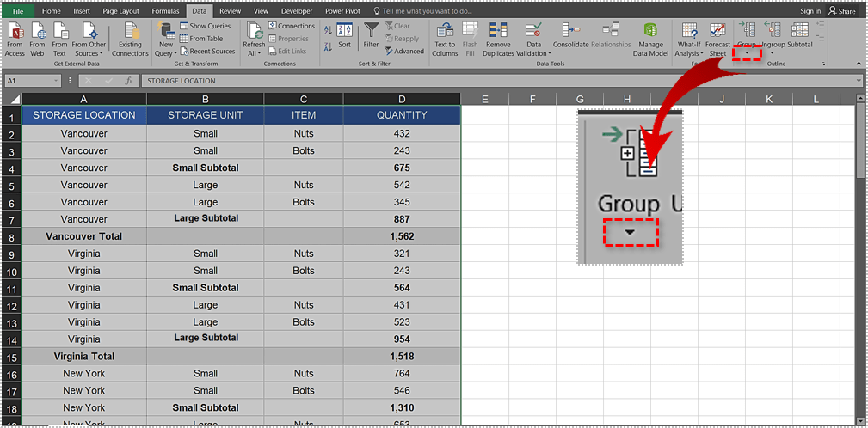This screenshot has height=428, width=868.
Task: Sort ascending with the A-to-Z icon
Action: (x=328, y=30)
